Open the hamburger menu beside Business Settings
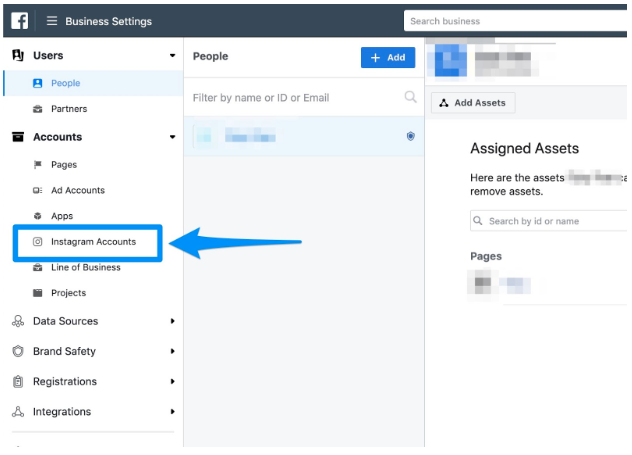Screen dimensions: 632x455 (x=52, y=21)
